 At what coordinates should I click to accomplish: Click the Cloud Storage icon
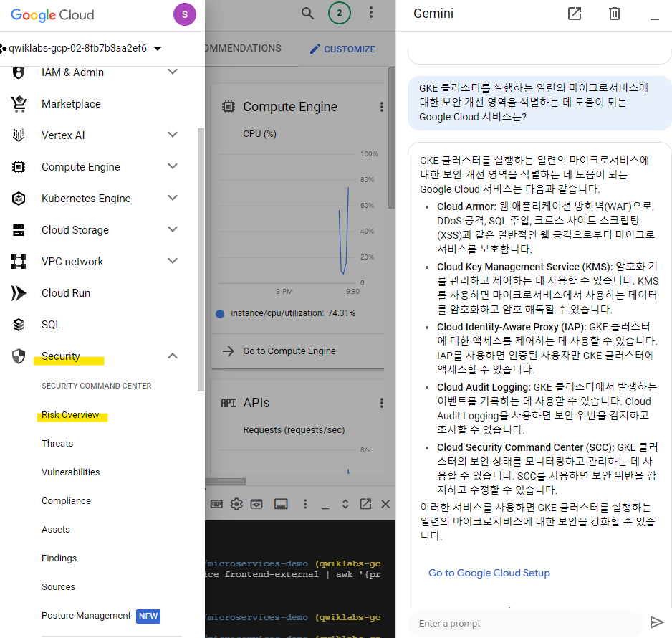point(19,230)
